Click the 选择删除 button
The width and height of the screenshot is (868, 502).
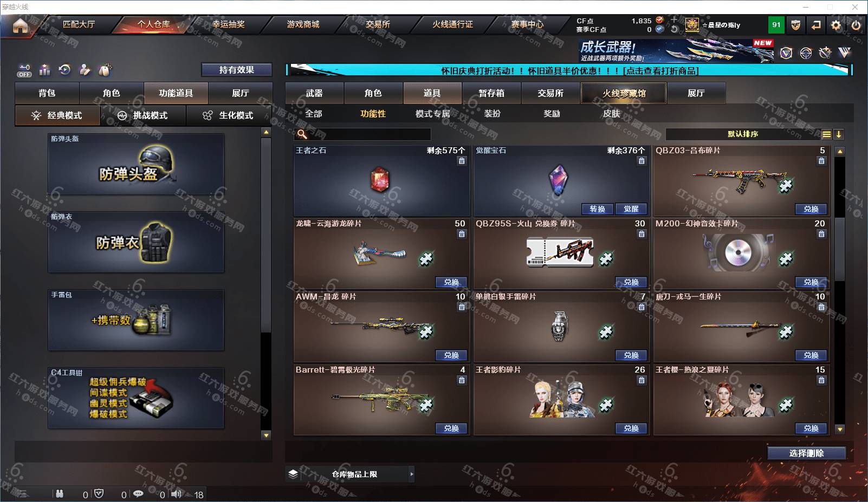[806, 453]
